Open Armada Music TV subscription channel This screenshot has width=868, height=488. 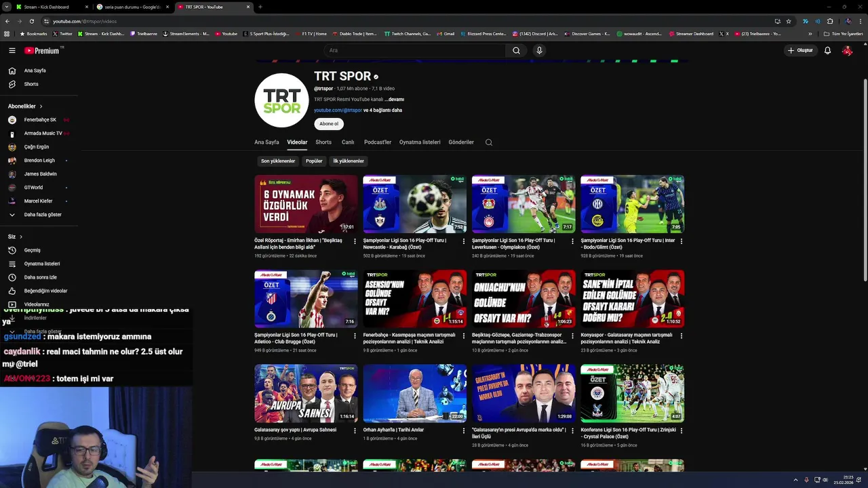[37, 134]
